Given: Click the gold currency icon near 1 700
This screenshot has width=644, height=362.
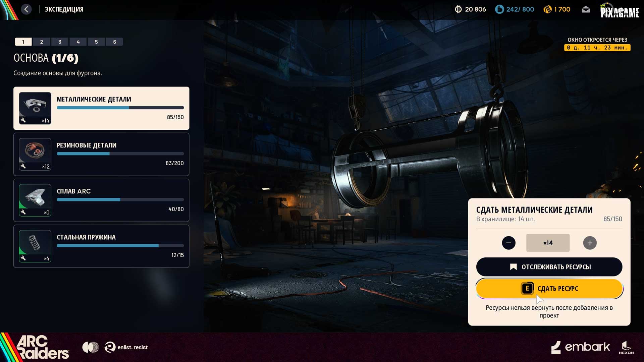Looking at the screenshot, I should [547, 9].
